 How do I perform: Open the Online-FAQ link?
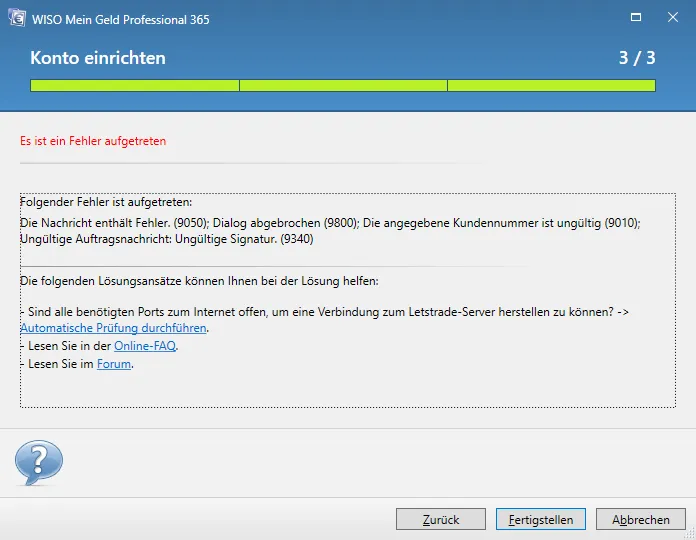(146, 346)
